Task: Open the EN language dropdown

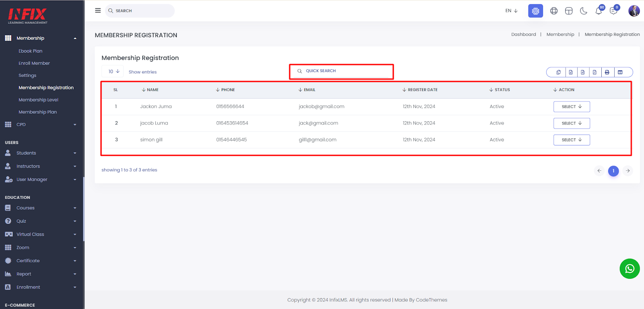Action: tap(512, 11)
